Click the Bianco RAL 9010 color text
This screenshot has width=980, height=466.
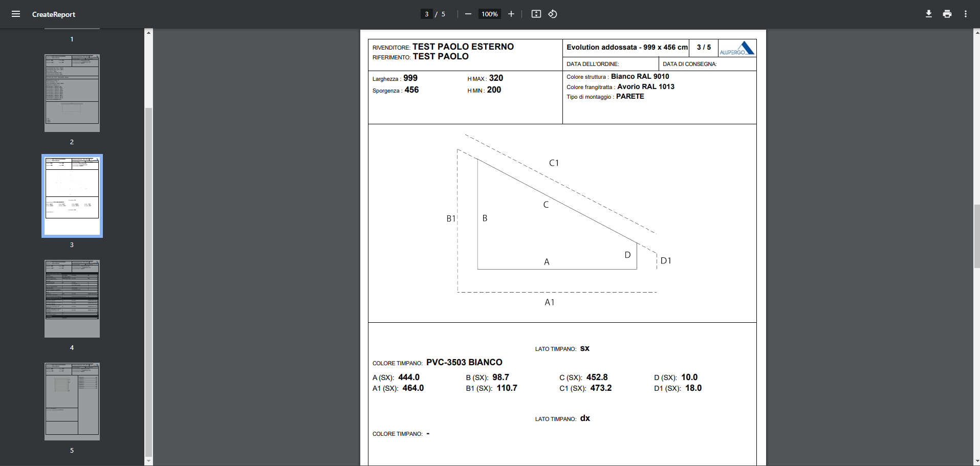pos(640,76)
